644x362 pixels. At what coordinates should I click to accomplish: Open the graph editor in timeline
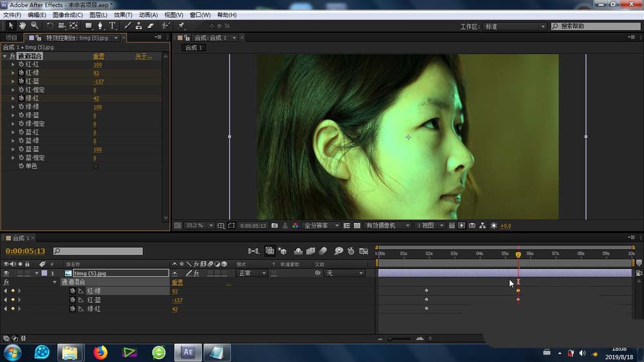pyautogui.click(x=363, y=251)
